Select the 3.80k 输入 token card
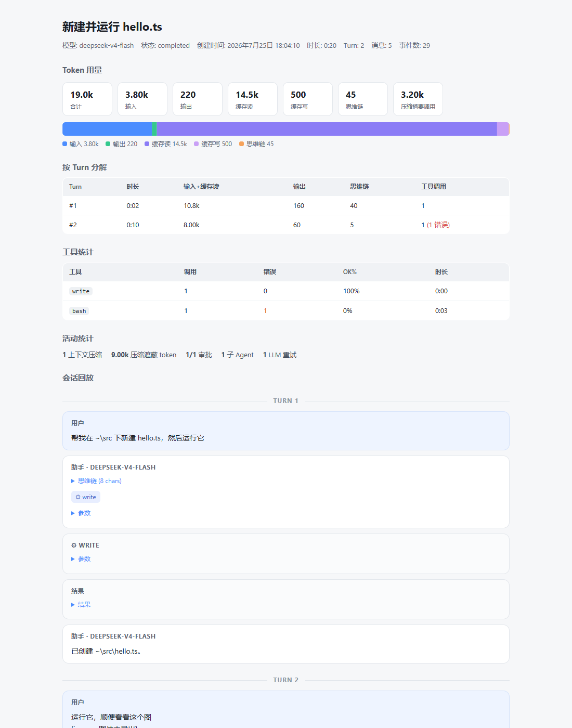 click(142, 99)
